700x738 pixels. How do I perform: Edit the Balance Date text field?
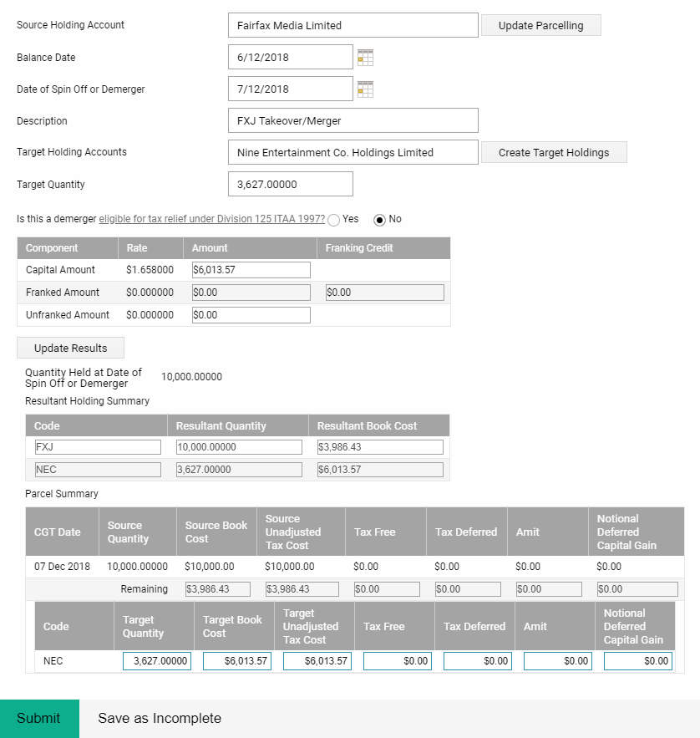[290, 57]
